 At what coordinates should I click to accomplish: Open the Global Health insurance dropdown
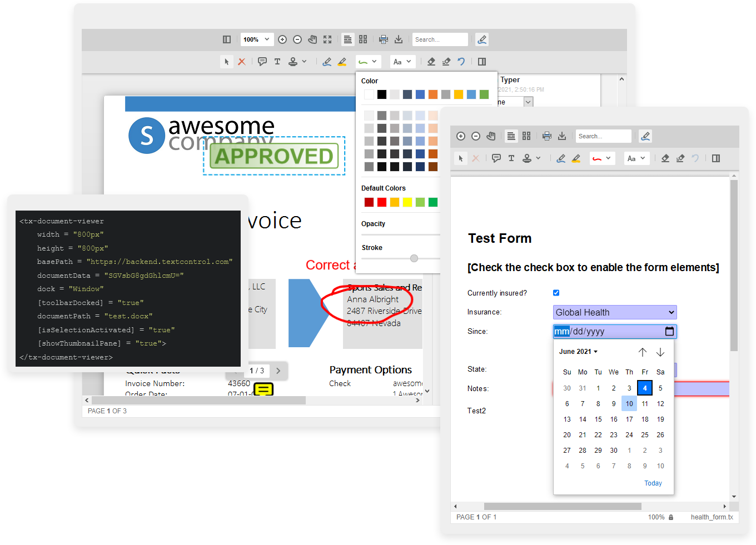point(614,312)
